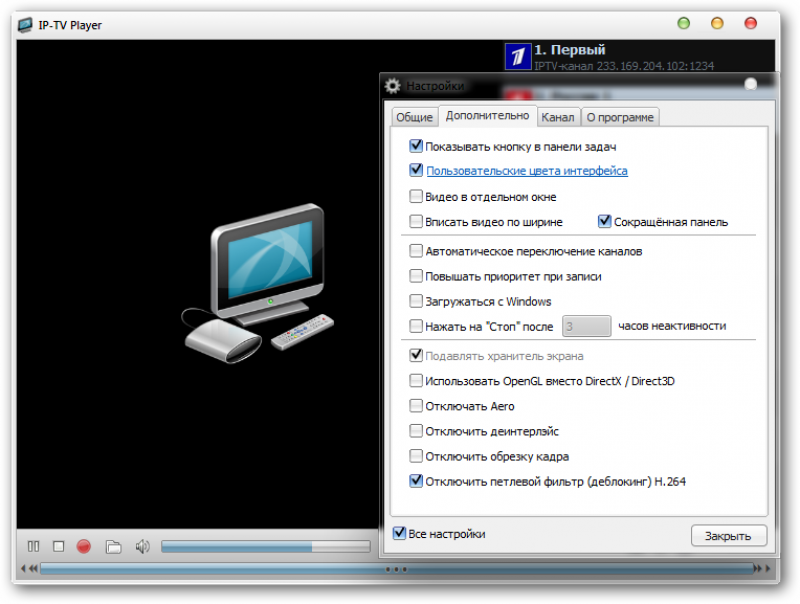Enable Отключать Aero option

click(416, 406)
